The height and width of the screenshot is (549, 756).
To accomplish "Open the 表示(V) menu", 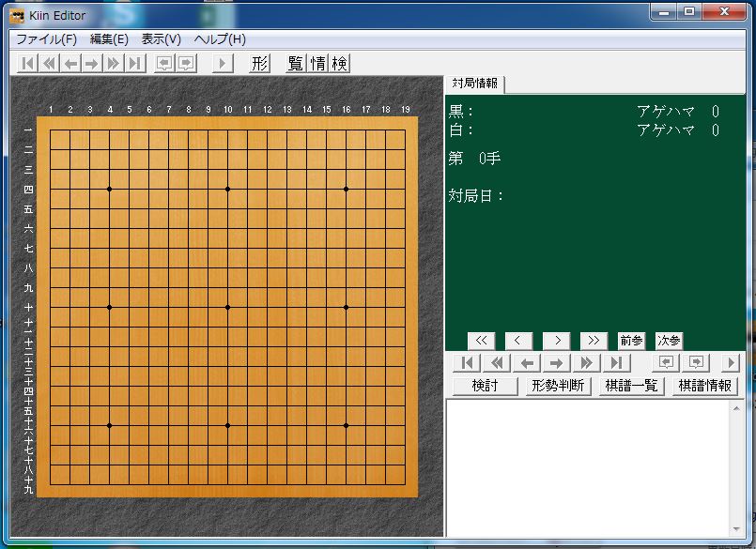I will tap(161, 39).
